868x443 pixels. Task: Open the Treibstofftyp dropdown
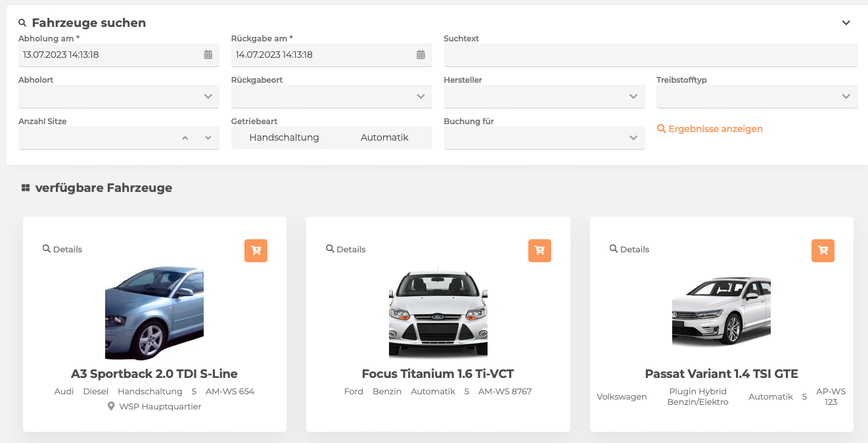coord(757,97)
